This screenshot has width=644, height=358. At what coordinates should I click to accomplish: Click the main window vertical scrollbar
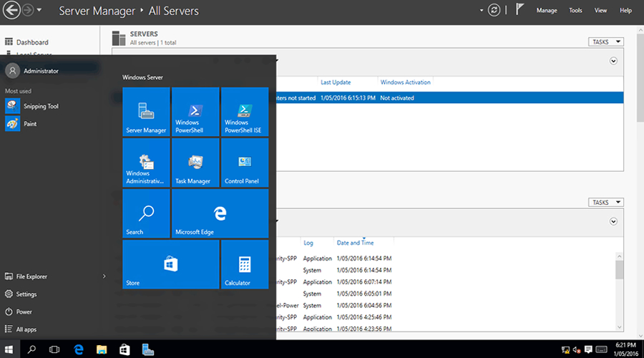point(640,77)
